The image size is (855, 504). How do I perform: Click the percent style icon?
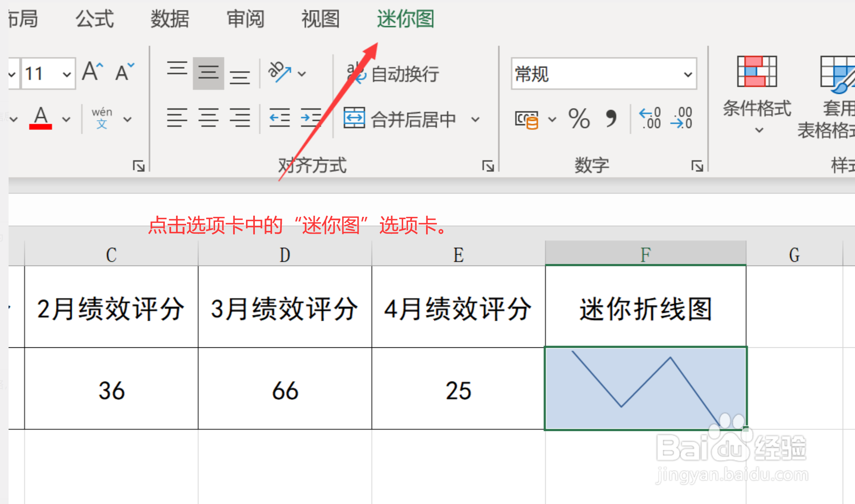pos(579,119)
